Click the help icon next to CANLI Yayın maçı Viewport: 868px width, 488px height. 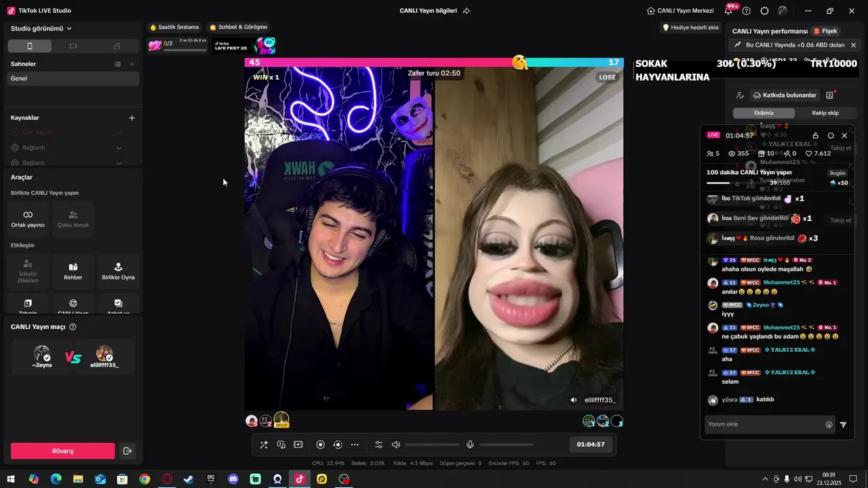pyautogui.click(x=73, y=327)
